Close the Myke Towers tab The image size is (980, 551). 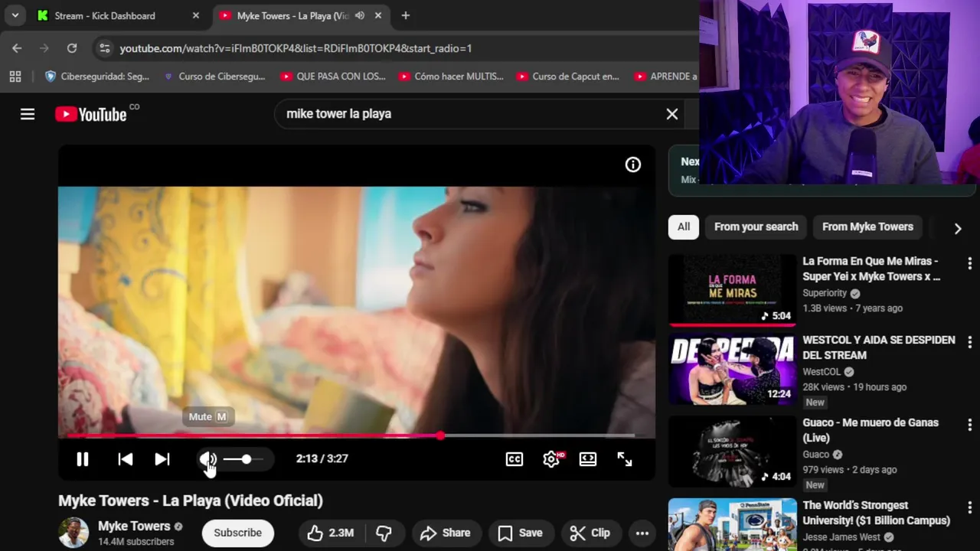[x=378, y=15]
